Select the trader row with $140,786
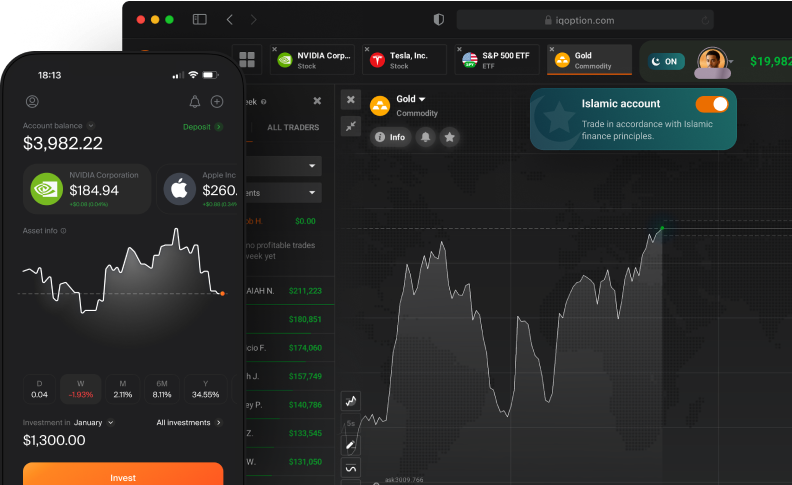The height and width of the screenshot is (485, 792). [289, 405]
